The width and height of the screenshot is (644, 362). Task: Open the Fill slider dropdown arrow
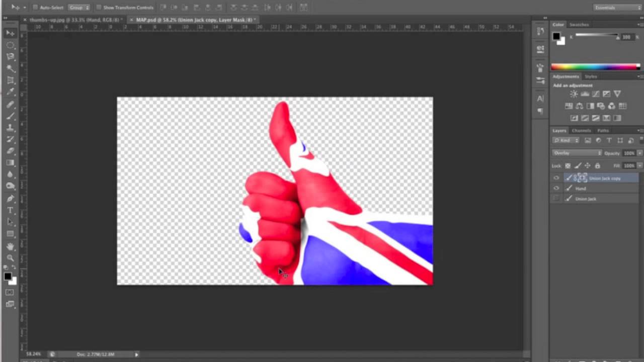tap(640, 166)
